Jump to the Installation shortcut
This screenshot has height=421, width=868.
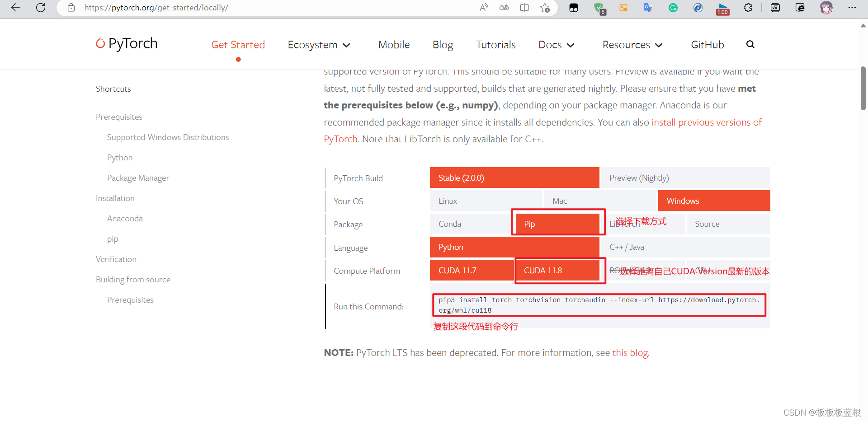pos(115,198)
